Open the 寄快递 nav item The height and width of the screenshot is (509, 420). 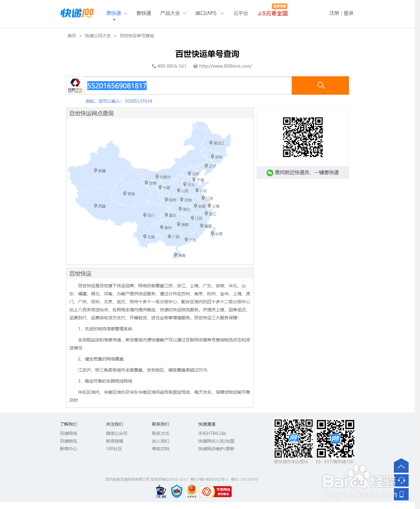144,13
